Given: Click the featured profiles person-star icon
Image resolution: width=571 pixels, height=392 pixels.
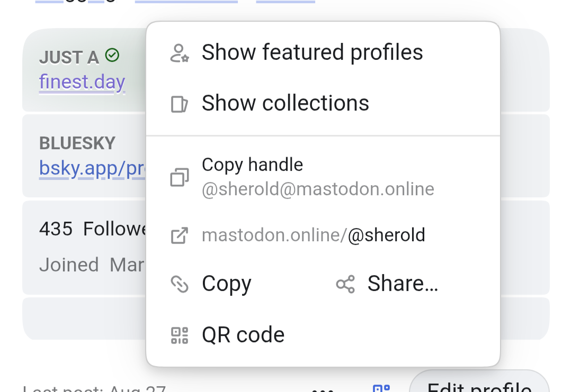Looking at the screenshot, I should [x=180, y=53].
